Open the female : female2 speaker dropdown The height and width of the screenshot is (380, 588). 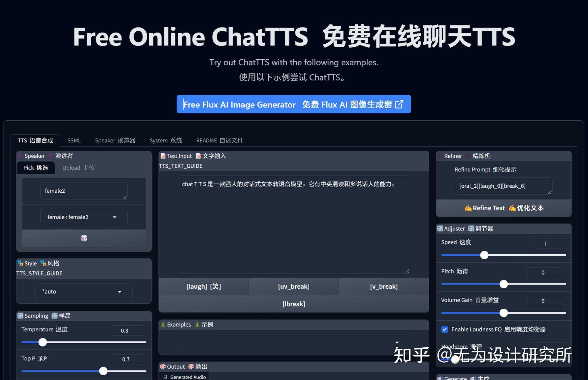click(84, 217)
